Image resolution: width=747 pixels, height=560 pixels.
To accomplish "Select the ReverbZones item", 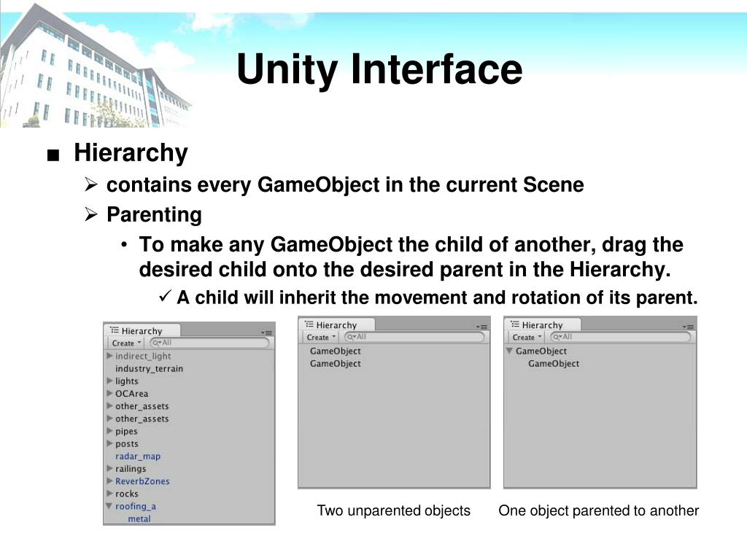I will pos(142,481).
